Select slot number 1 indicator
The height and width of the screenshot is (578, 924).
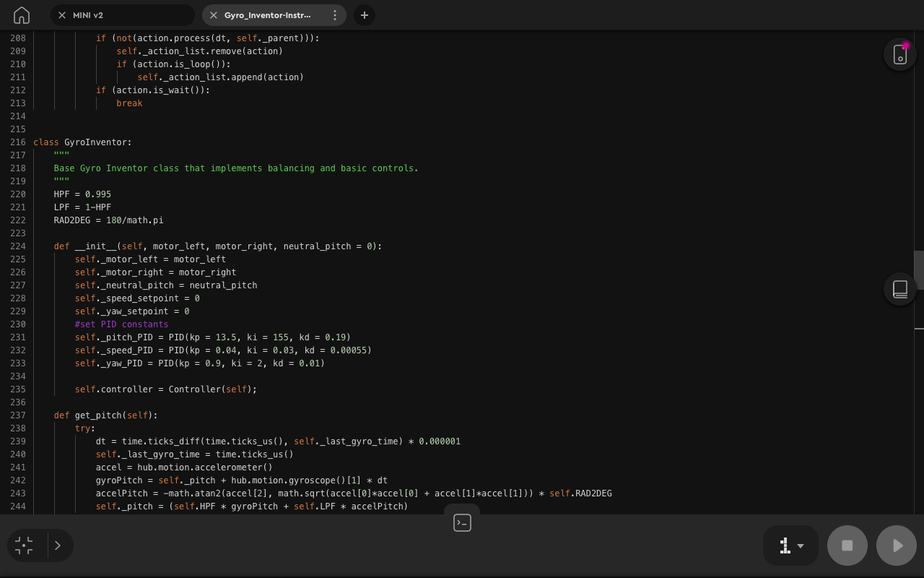(x=786, y=545)
